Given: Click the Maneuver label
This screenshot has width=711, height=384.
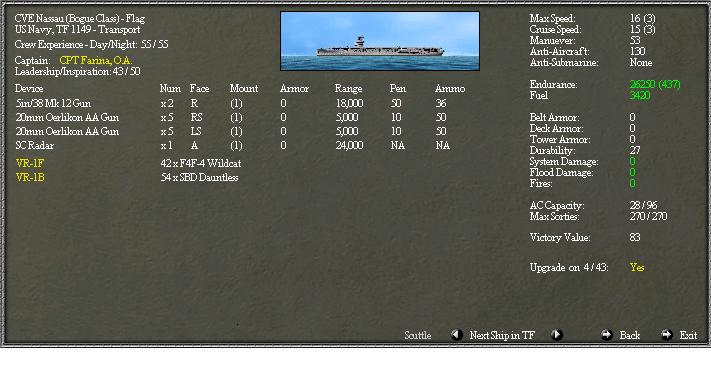Looking at the screenshot, I should 552,40.
